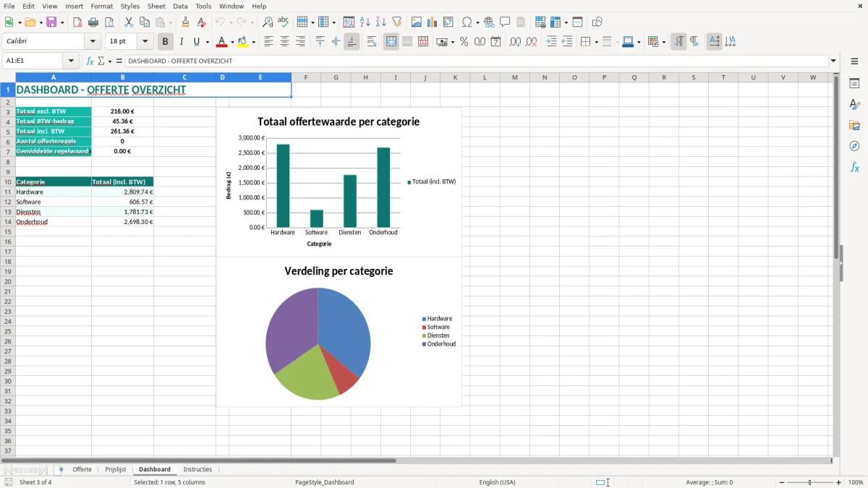
Task: Click the Insert Image icon
Action: pyautogui.click(x=417, y=22)
